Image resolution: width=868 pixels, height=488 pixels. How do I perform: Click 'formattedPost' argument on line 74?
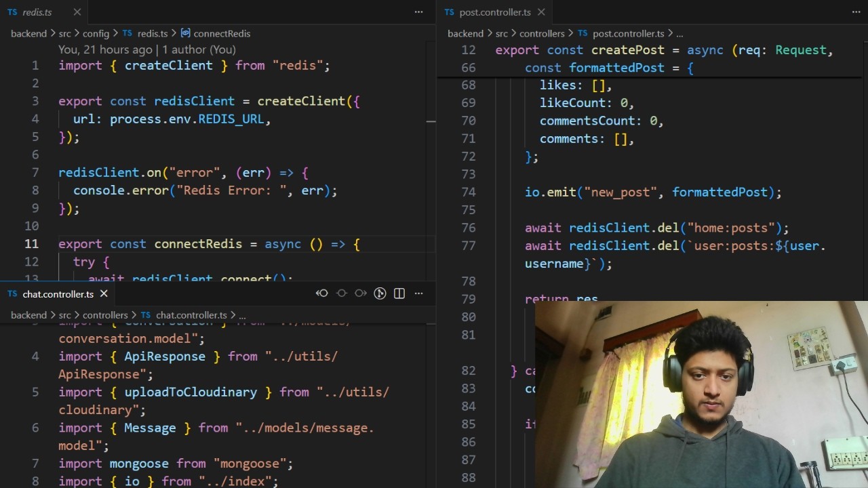tap(719, 192)
